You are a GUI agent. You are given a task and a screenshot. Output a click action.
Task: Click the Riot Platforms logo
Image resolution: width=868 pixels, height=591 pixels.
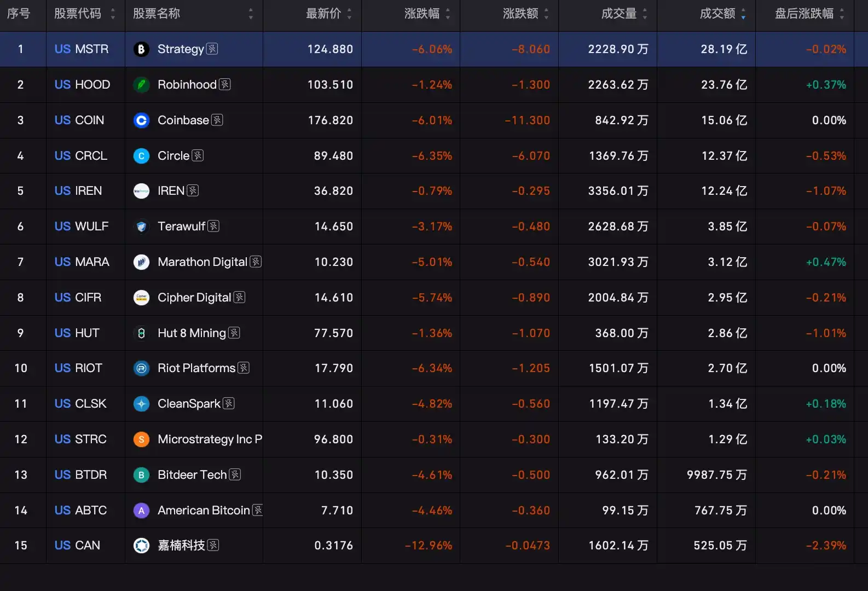coord(141,368)
